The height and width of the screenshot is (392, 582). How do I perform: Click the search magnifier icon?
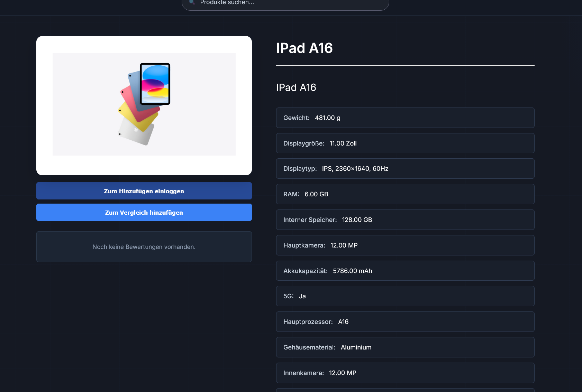click(x=192, y=2)
